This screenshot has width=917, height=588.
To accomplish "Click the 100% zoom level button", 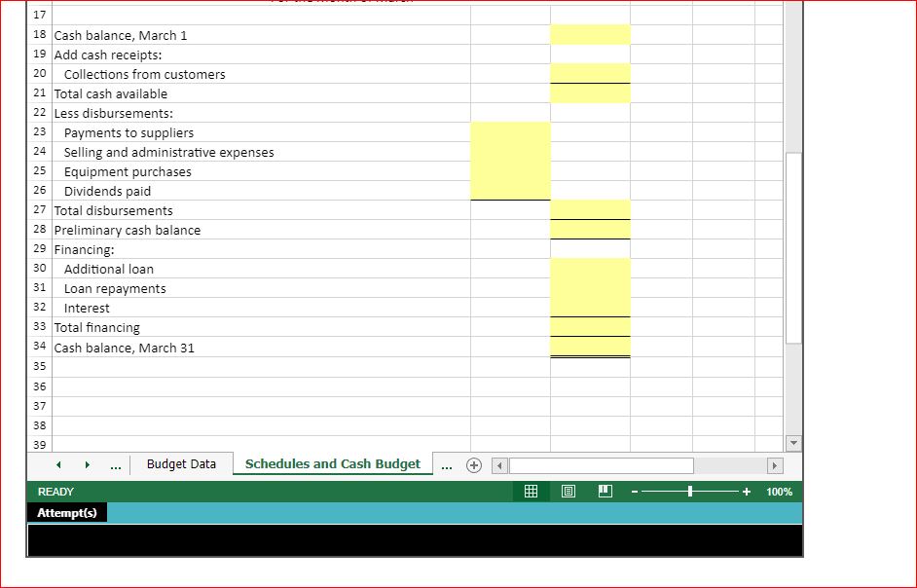I will 779,492.
